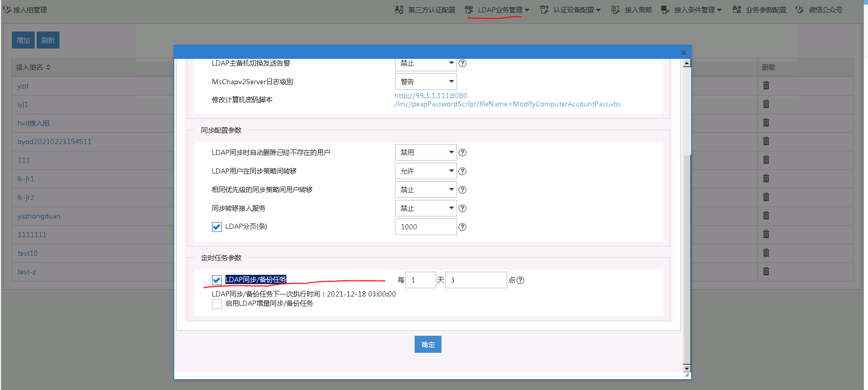
Task: Open the yazhongduan group link
Action: [x=39, y=216]
